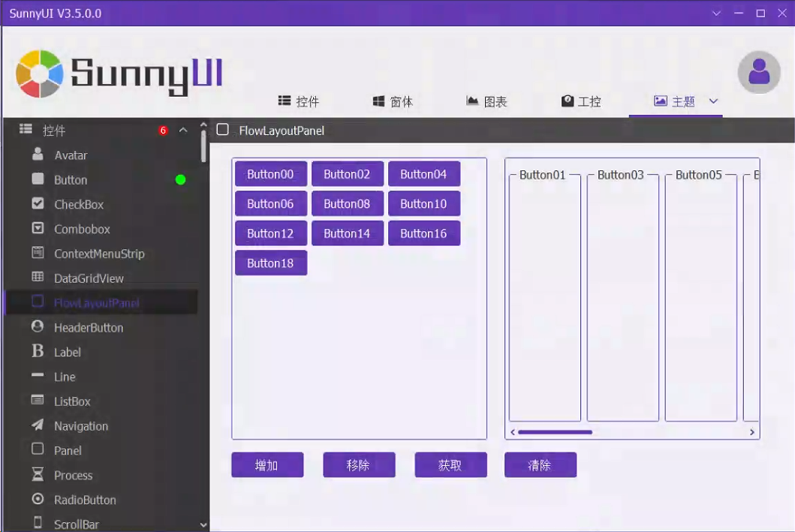Open the 主题 theme dropdown arrow
This screenshot has height=532, width=795.
click(713, 101)
